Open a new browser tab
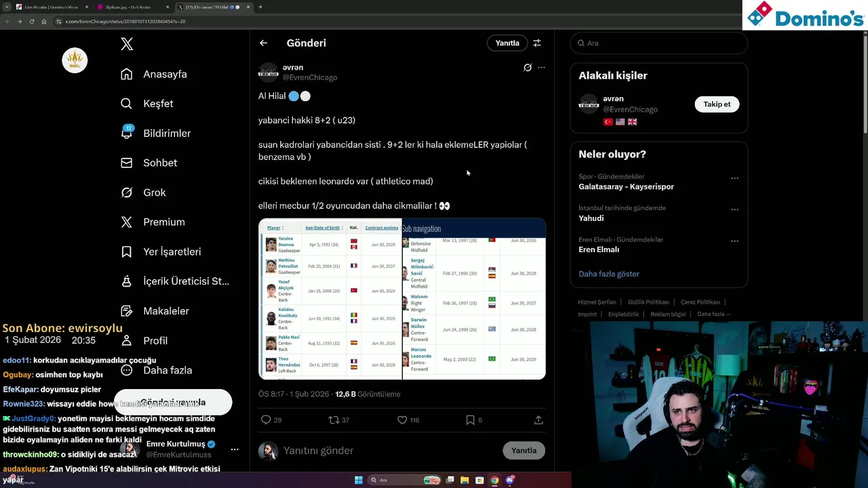 (260, 7)
